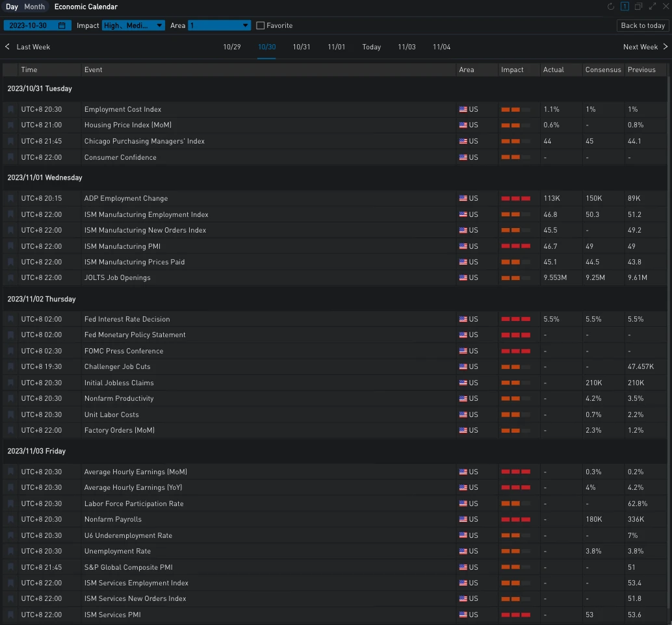
Task: Click the refresh icon in title bar
Action: coord(611,6)
